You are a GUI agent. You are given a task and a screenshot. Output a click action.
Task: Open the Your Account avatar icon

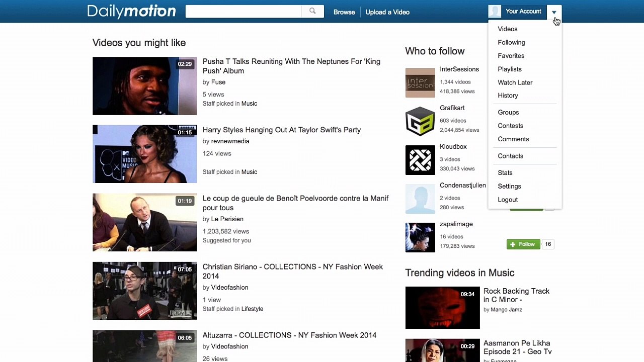(x=495, y=12)
